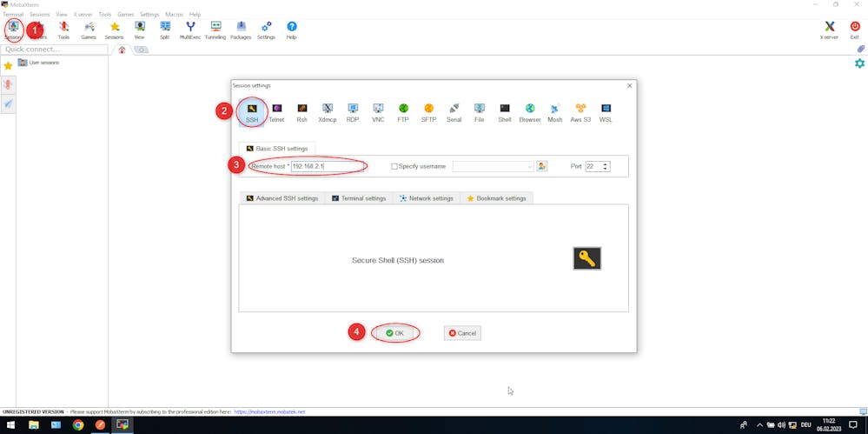Open the Help toolbar icon
This screenshot has height=434, width=868.
coord(292,30)
